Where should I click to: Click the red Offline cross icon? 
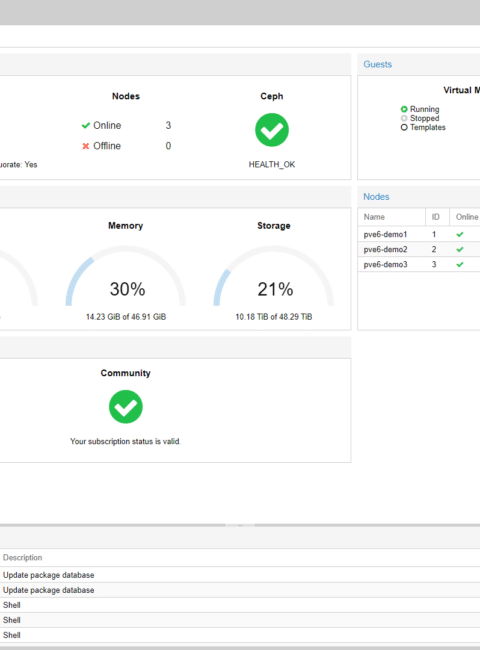[86, 146]
